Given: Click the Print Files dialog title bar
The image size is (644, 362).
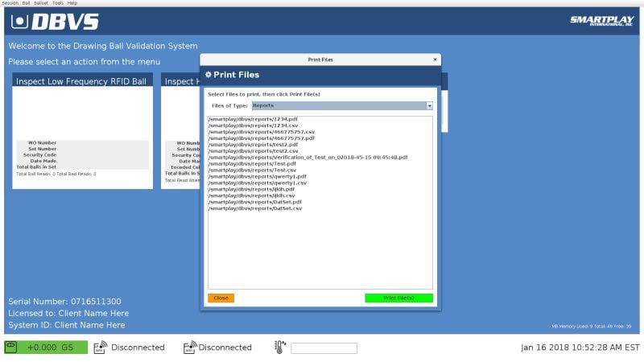Looking at the screenshot, I should click(x=320, y=60).
